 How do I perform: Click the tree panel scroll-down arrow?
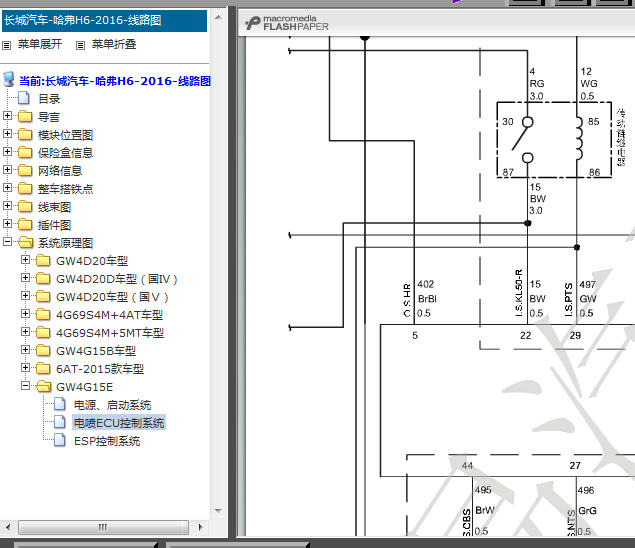coord(218,511)
